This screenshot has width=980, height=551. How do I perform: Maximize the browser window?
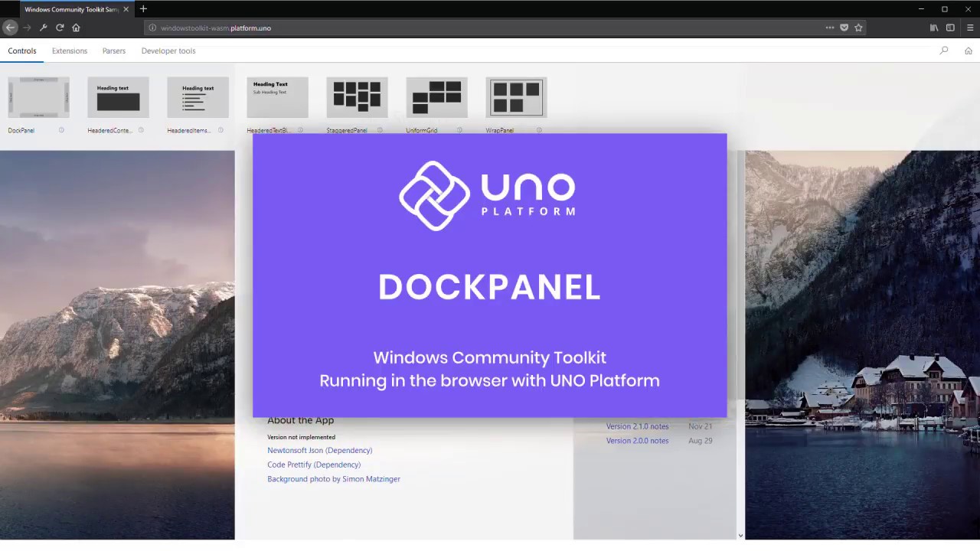click(x=944, y=9)
